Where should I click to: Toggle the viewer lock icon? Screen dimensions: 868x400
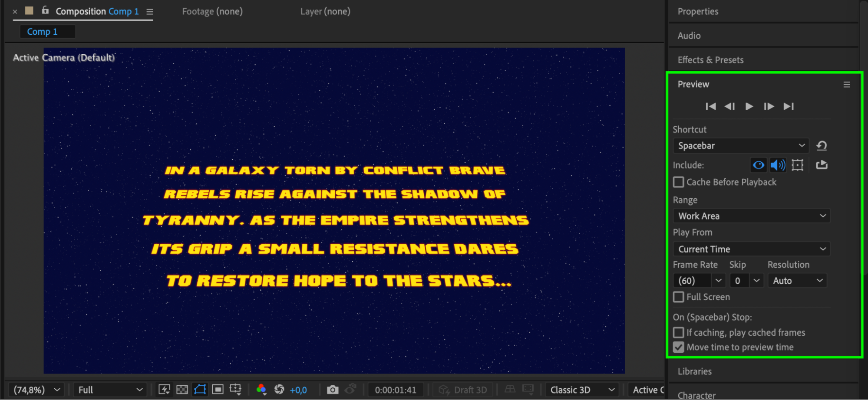point(45,10)
